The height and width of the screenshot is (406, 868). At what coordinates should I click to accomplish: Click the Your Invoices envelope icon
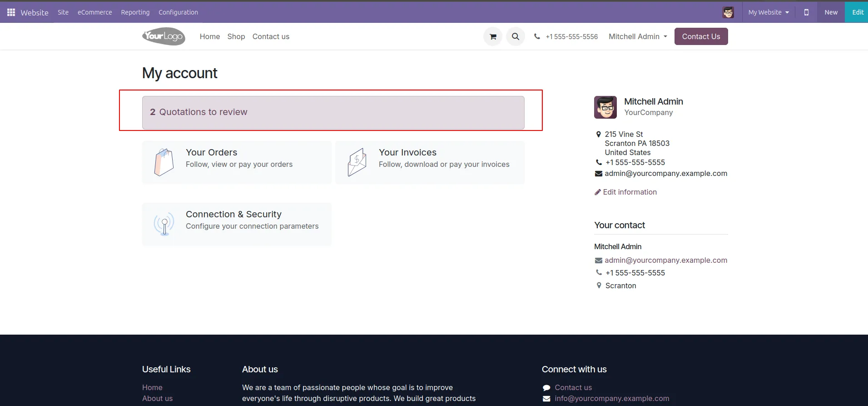[357, 162]
